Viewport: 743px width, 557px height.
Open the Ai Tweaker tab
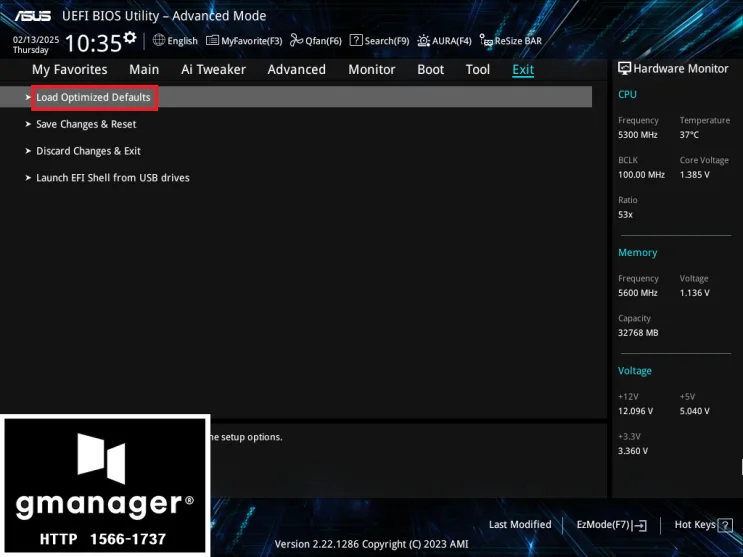coord(213,70)
